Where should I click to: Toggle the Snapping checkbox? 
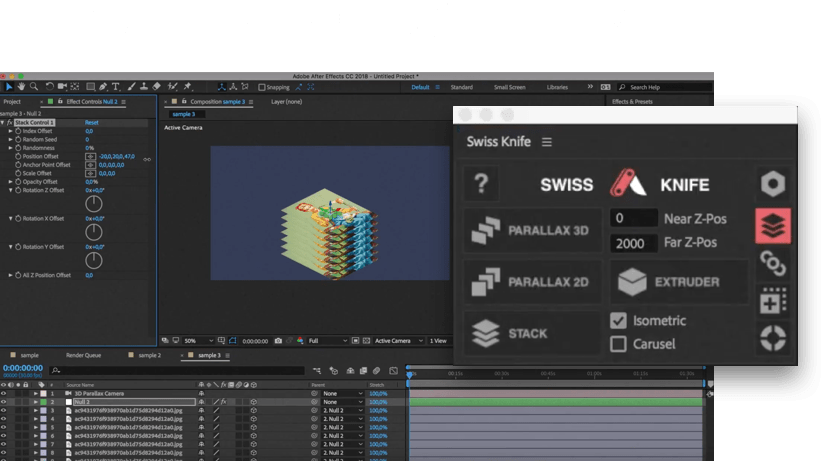(262, 87)
